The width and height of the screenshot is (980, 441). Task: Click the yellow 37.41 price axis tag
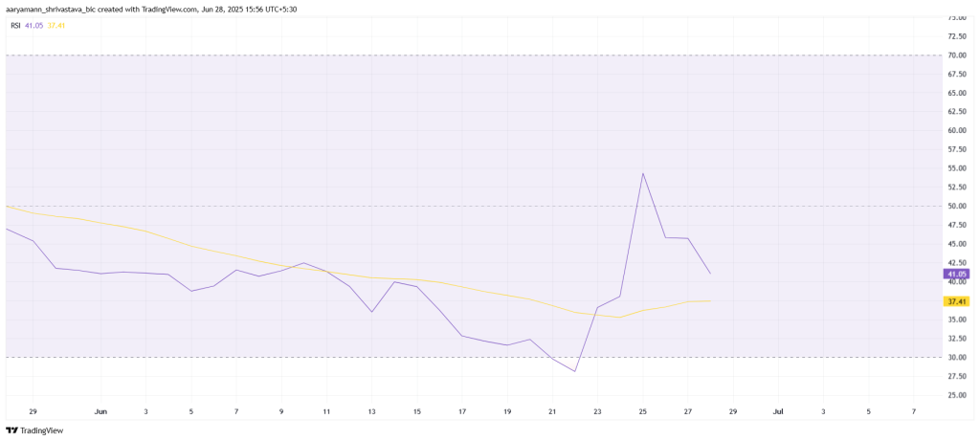957,301
